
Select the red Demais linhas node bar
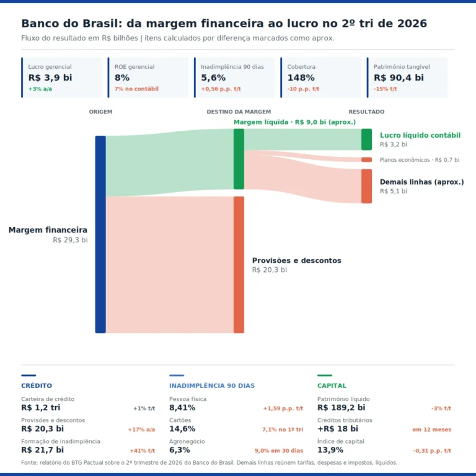(366, 186)
